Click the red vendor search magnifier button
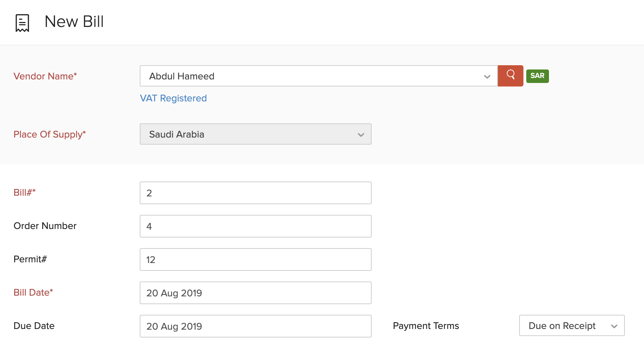Screen dimensions: 644x363 pos(510,76)
